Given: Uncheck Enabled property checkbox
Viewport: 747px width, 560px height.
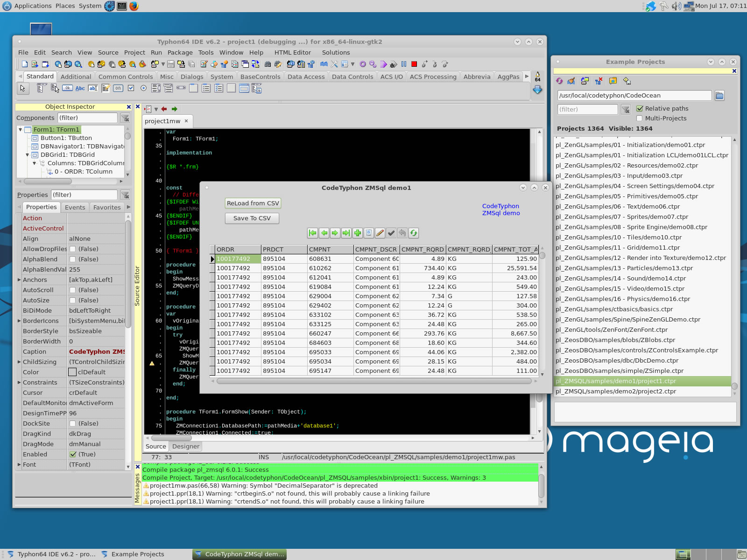Looking at the screenshot, I should click(x=73, y=454).
